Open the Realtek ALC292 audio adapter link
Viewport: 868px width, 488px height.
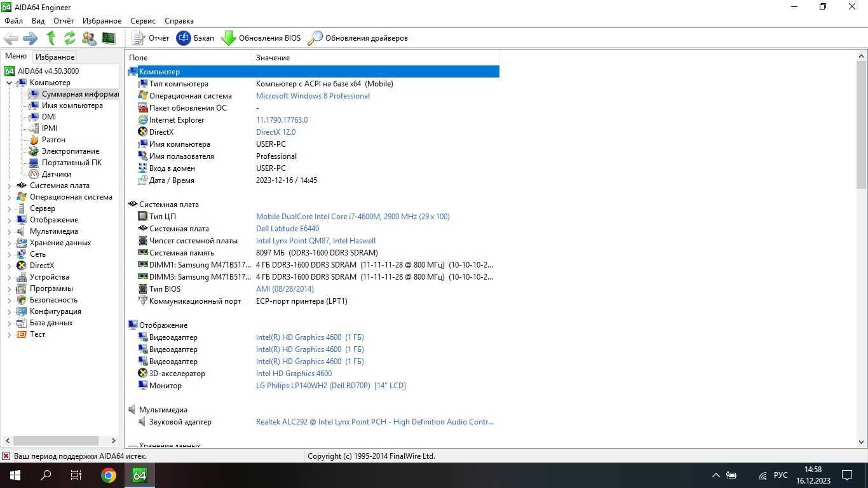click(375, 422)
